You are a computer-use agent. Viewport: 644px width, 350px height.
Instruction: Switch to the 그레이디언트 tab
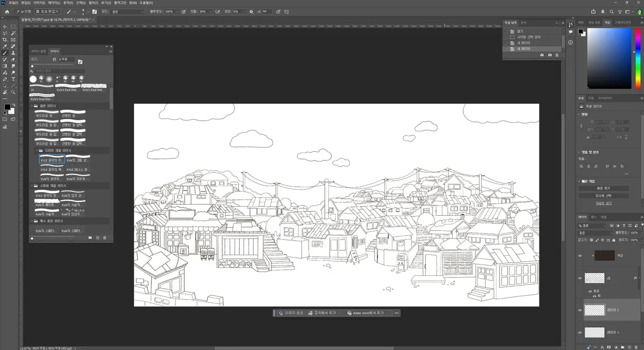623,23
